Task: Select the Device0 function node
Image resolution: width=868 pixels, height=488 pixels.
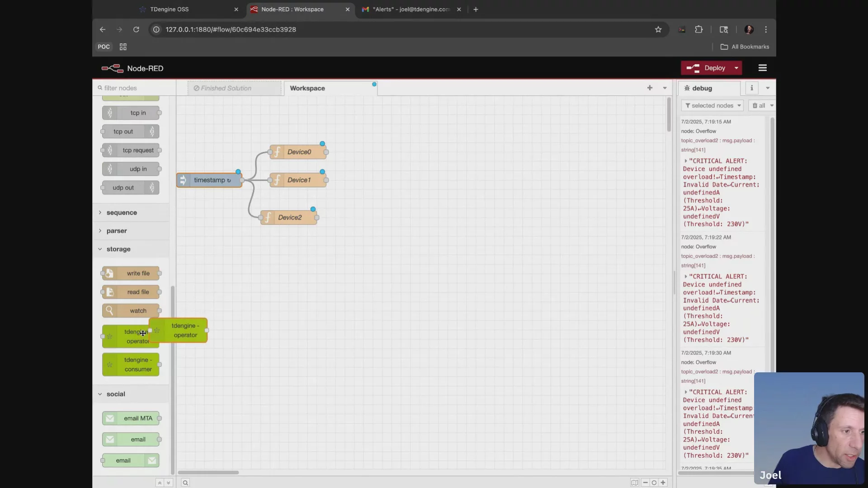Action: (x=298, y=152)
